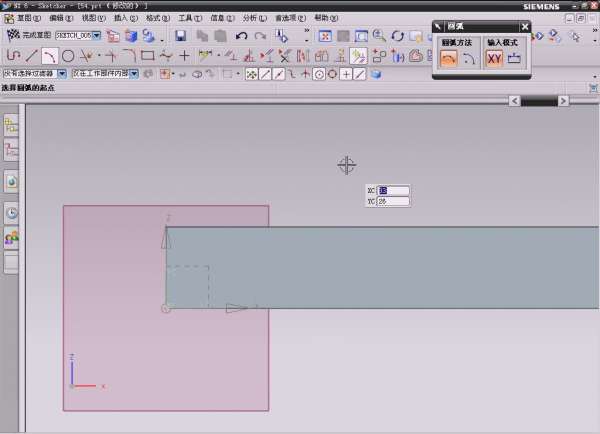Screen dimensions: 600x434
Task: Expand the selection filter dropdown
Action: pyautogui.click(x=62, y=74)
